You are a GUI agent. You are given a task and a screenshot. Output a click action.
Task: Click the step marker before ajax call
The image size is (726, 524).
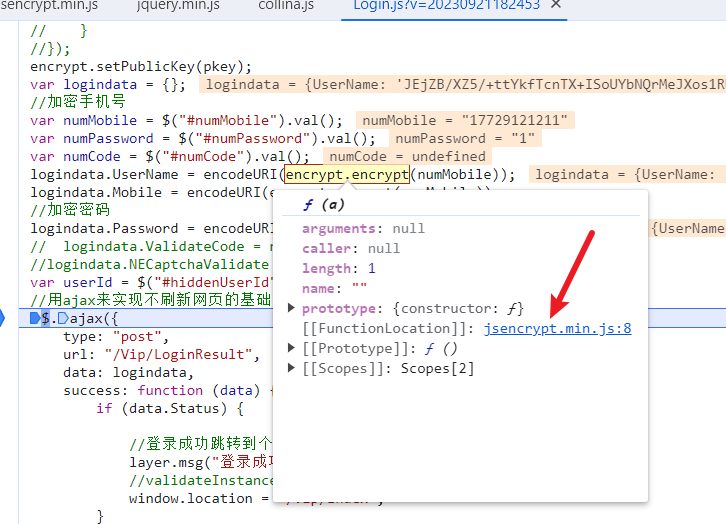tap(63, 318)
